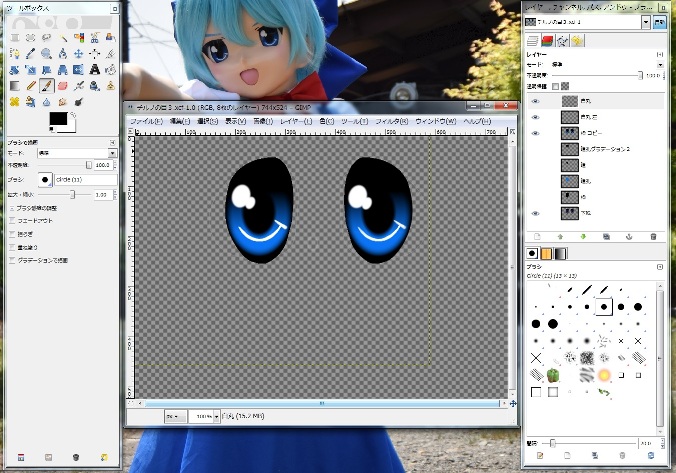The height and width of the screenshot is (473, 676).
Task: Activate the Paths tool in toolbox
Action: 15,54
